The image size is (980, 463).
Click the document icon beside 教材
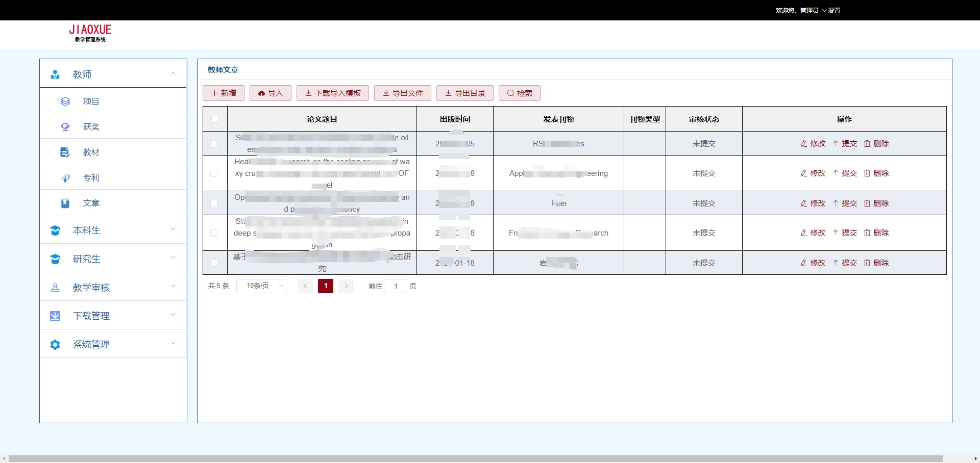point(65,152)
